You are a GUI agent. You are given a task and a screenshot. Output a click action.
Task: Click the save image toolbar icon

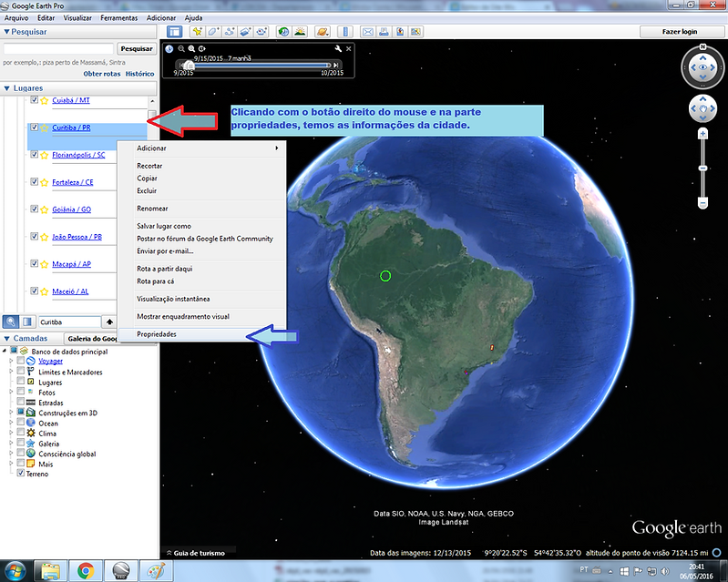pos(400,32)
